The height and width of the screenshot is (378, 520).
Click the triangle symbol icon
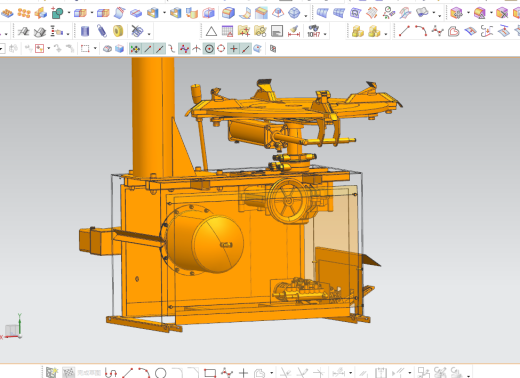(211, 32)
